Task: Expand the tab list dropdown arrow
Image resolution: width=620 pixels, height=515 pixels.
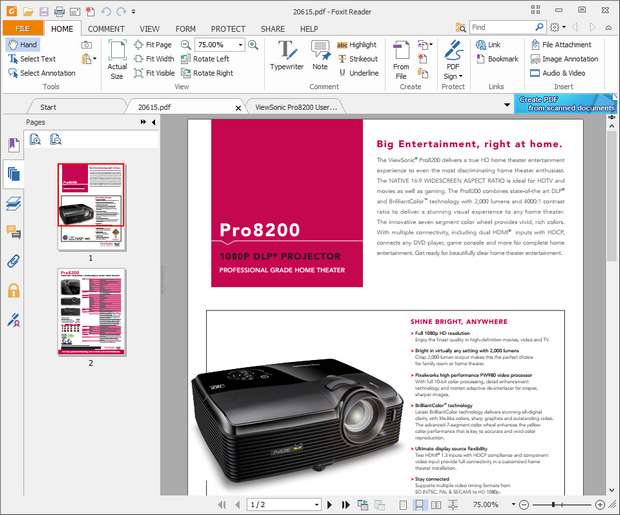Action: [x=507, y=105]
